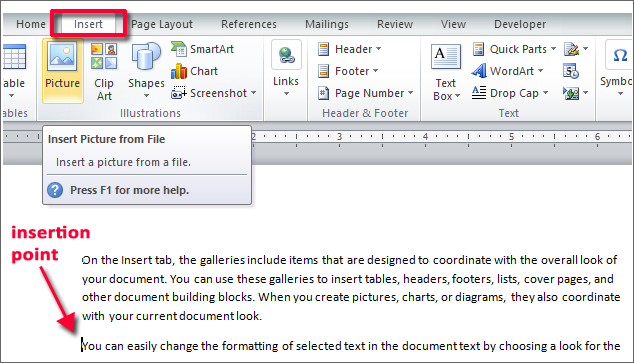Click the Header label

point(353,49)
